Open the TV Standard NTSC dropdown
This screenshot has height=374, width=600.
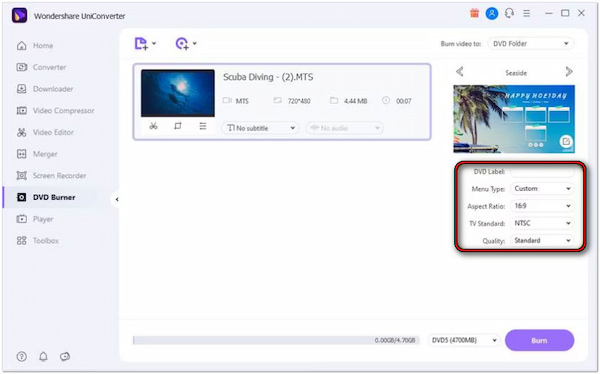(542, 223)
